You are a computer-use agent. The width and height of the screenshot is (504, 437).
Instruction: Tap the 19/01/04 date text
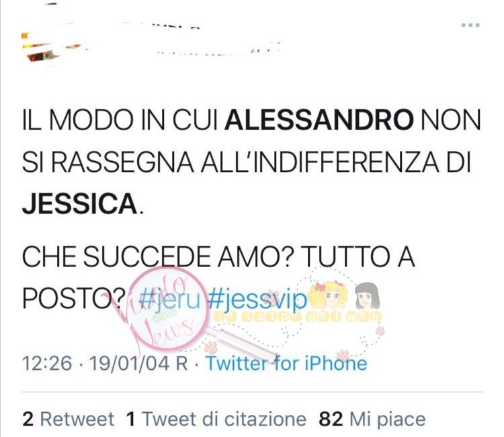pyautogui.click(x=129, y=363)
